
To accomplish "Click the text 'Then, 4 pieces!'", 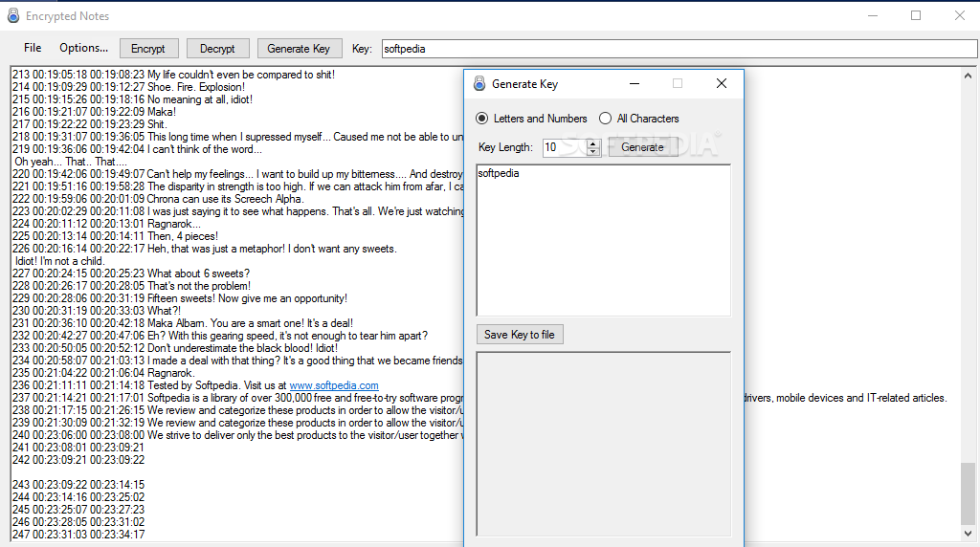I will (183, 236).
